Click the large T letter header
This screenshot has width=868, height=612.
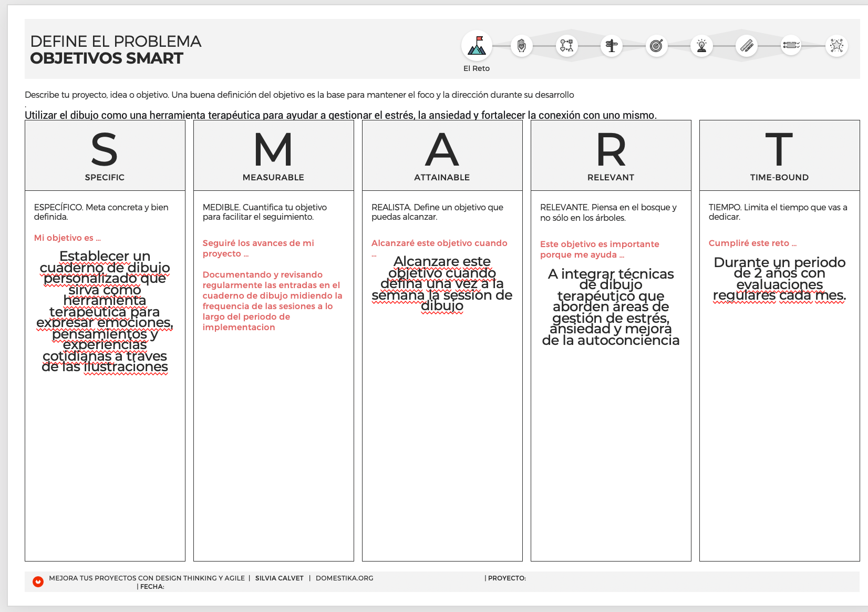(779, 149)
